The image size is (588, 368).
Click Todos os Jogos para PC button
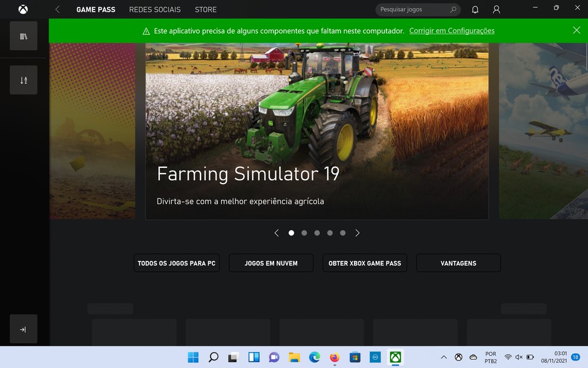point(176,263)
